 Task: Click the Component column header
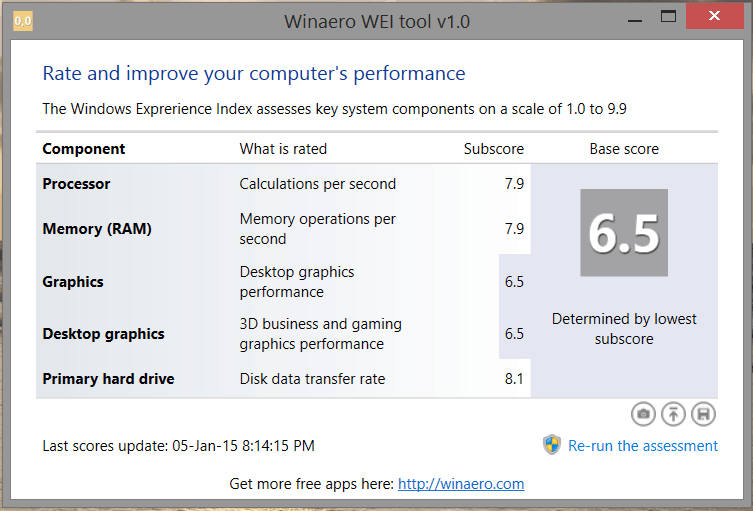84,149
